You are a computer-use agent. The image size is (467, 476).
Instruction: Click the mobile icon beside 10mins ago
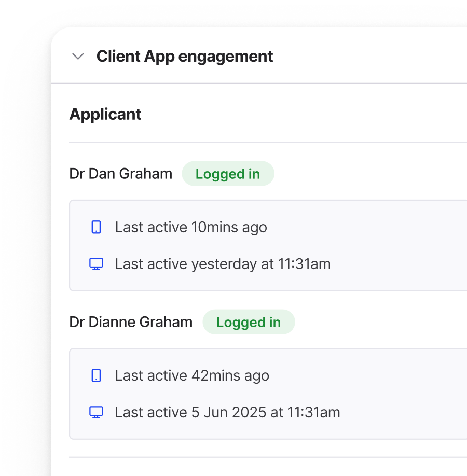click(97, 227)
